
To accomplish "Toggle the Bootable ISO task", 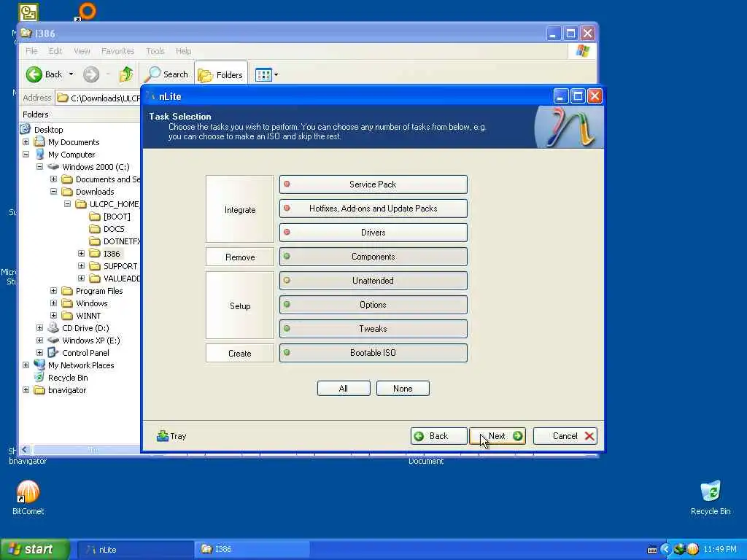I will (x=373, y=353).
